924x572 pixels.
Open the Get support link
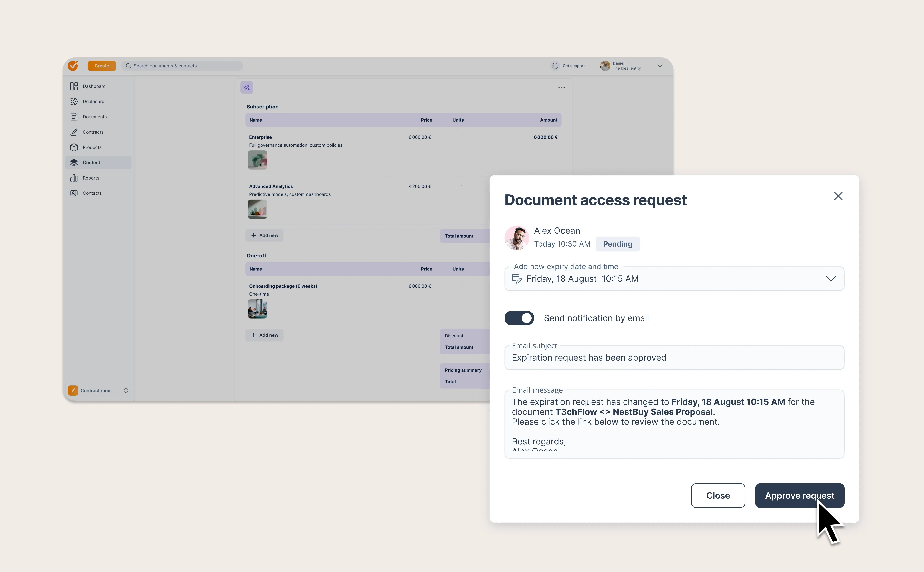point(573,66)
